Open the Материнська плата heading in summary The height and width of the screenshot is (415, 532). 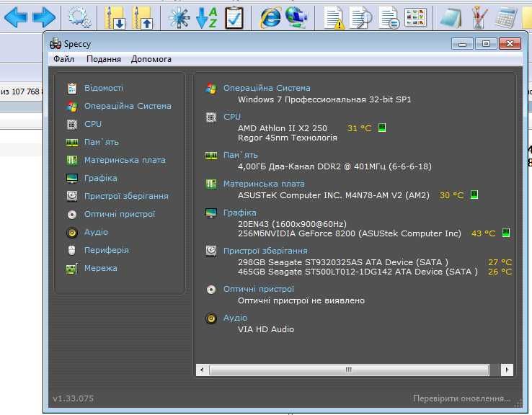tap(264, 184)
